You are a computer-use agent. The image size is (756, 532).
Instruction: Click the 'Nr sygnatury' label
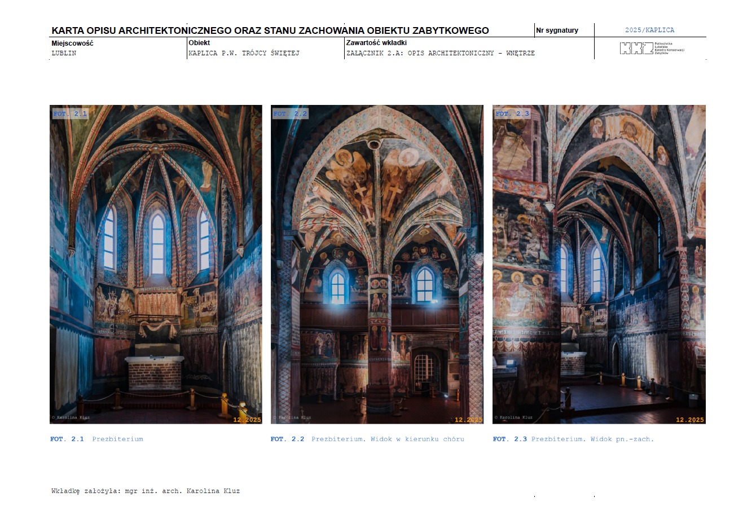tap(557, 30)
